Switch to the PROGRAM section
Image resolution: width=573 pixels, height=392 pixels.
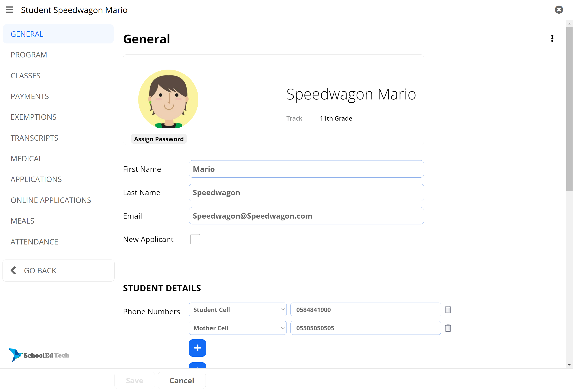tap(29, 55)
